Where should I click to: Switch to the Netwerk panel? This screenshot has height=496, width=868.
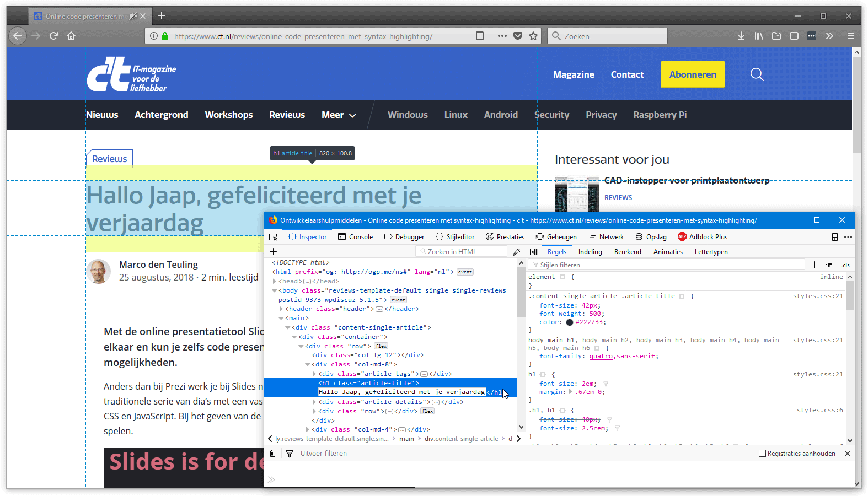point(606,237)
